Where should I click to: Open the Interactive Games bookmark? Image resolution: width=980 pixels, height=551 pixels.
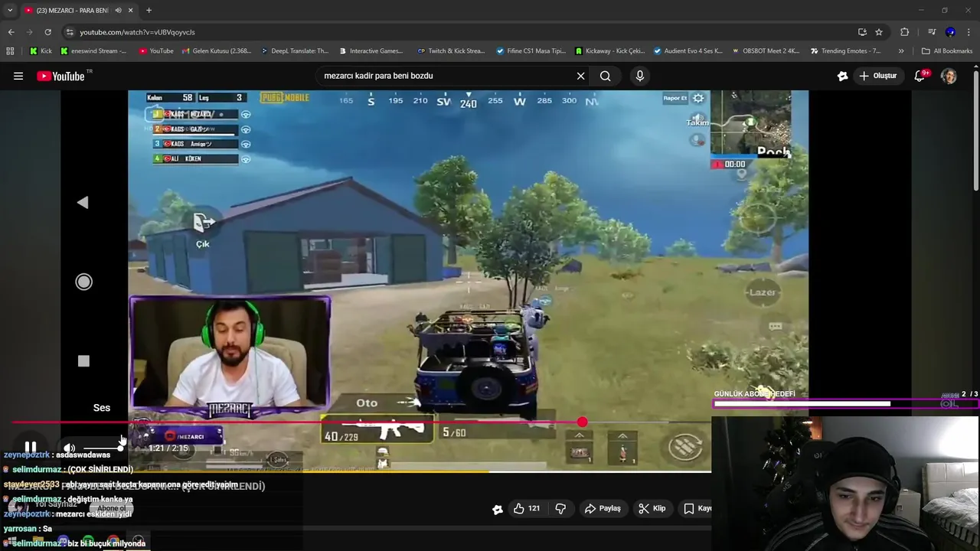371,51
